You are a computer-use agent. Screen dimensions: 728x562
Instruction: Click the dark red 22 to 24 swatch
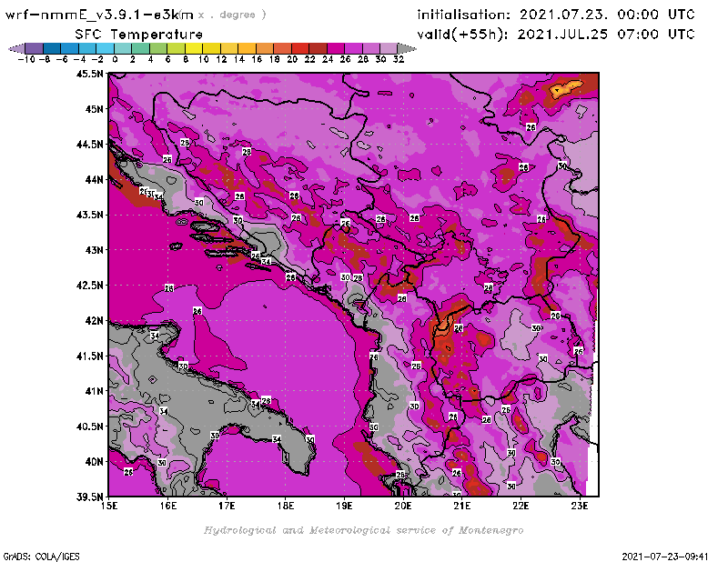pos(317,48)
